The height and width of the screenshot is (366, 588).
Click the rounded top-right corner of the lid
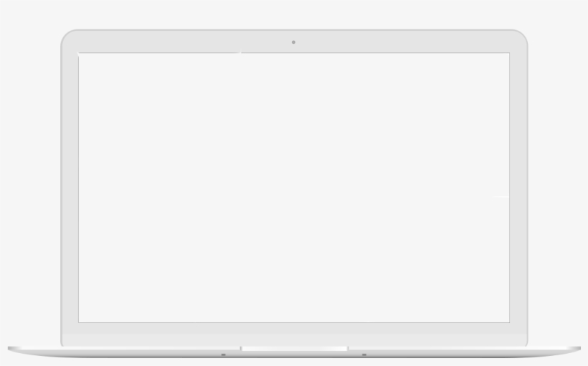click(519, 38)
